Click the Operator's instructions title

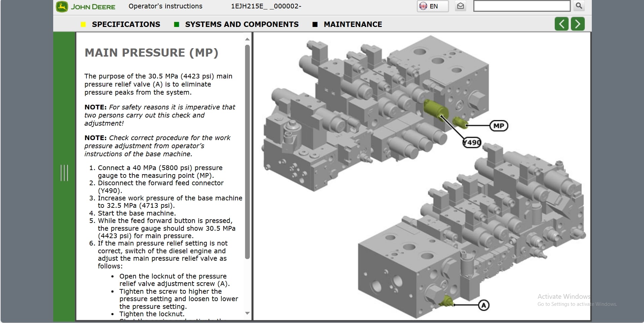165,6
